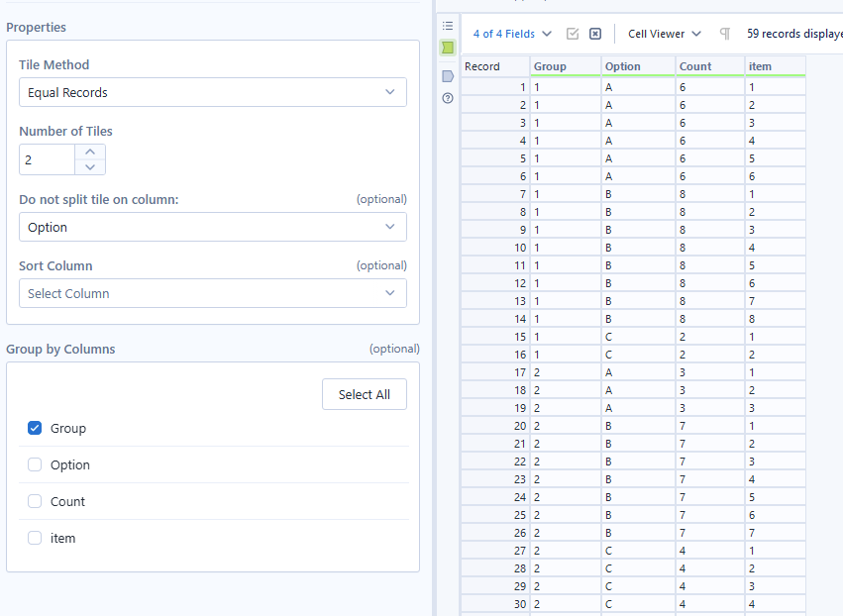The image size is (843, 616).
Task: Click the Option column header
Action: (638, 66)
